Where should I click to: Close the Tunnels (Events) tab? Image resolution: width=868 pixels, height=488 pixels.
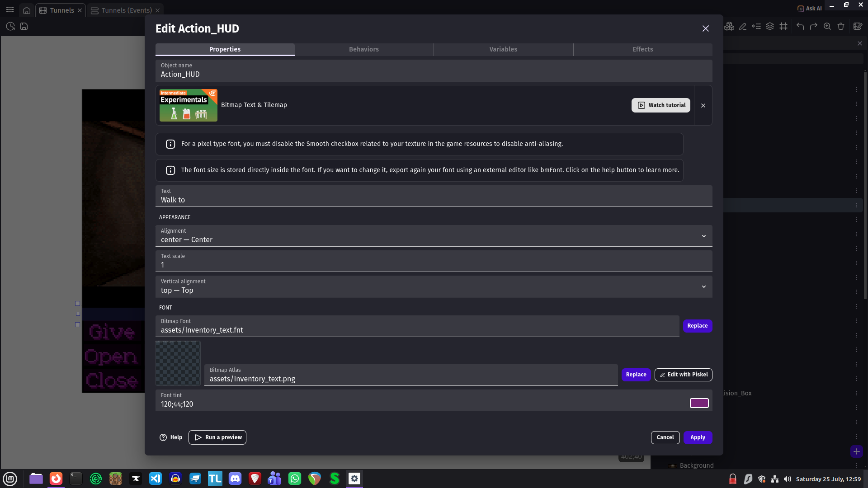click(x=157, y=10)
